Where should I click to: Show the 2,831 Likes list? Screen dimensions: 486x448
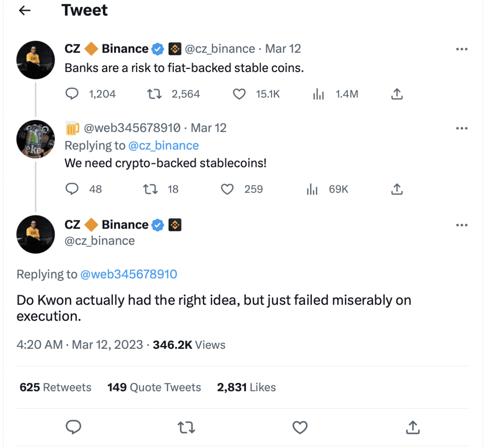246,387
